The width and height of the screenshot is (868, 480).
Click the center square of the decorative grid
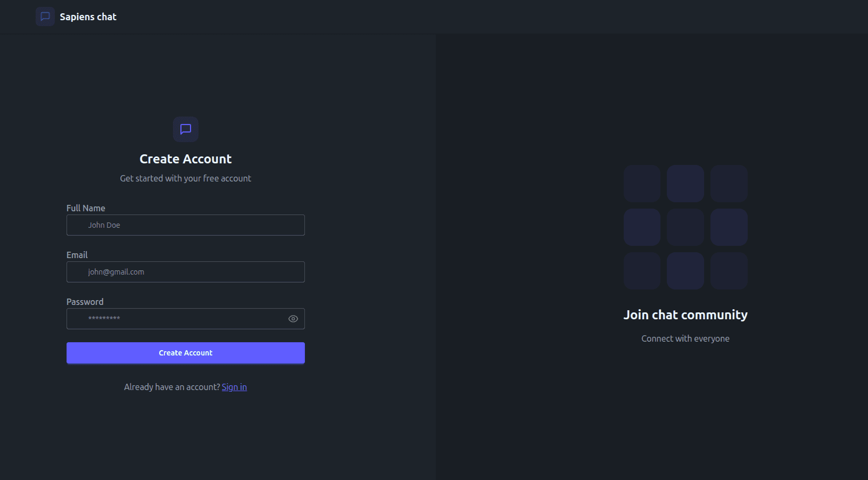[685, 227]
